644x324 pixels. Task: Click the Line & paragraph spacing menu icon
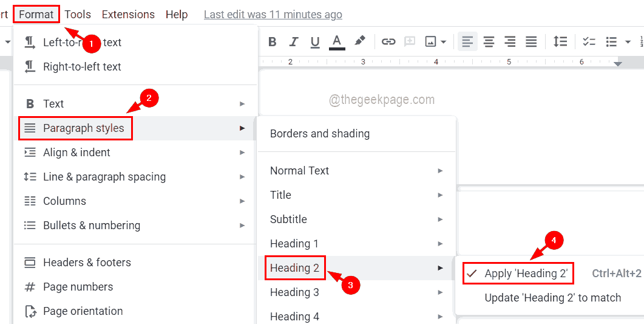tap(30, 177)
